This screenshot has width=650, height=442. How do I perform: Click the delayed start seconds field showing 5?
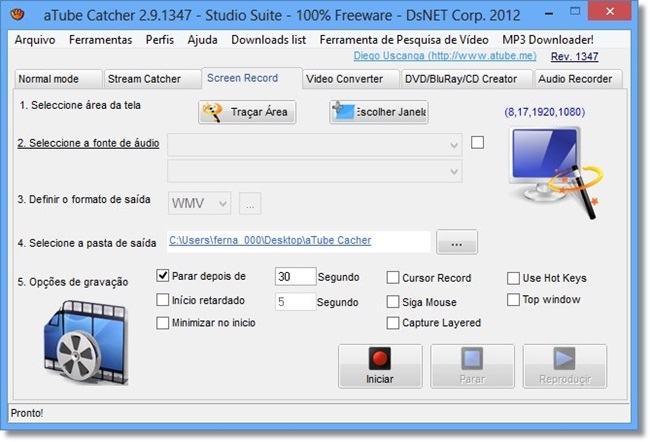click(296, 301)
